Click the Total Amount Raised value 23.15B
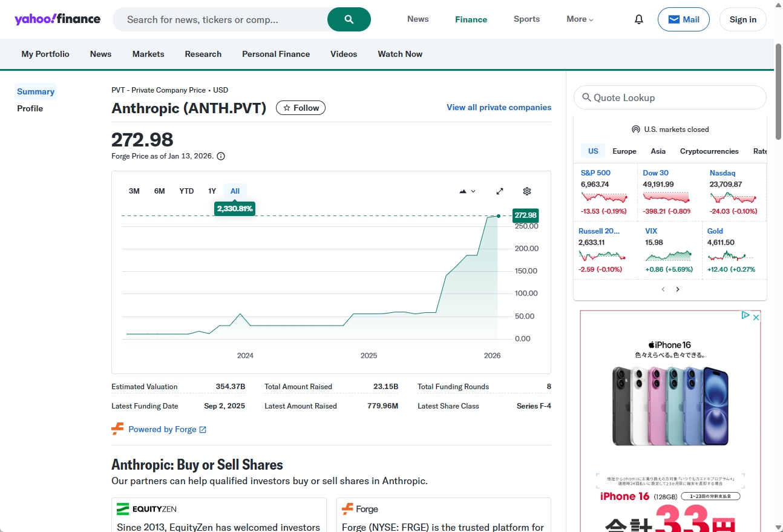Image resolution: width=783 pixels, height=532 pixels. click(386, 387)
